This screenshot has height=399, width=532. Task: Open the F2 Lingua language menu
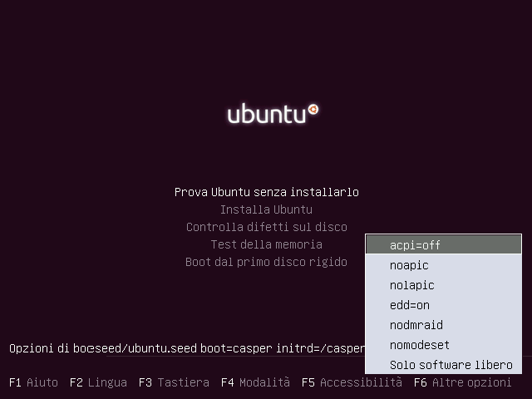click(98, 382)
